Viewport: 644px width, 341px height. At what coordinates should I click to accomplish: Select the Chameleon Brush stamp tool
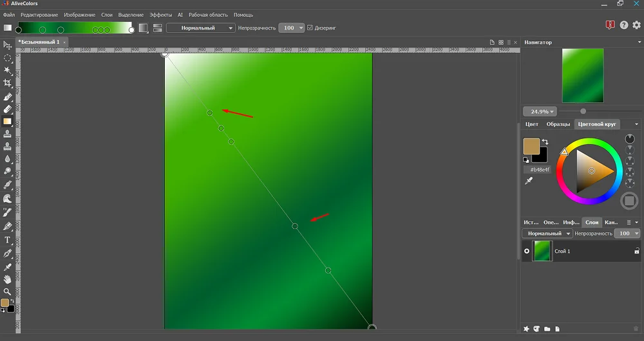pos(7,146)
